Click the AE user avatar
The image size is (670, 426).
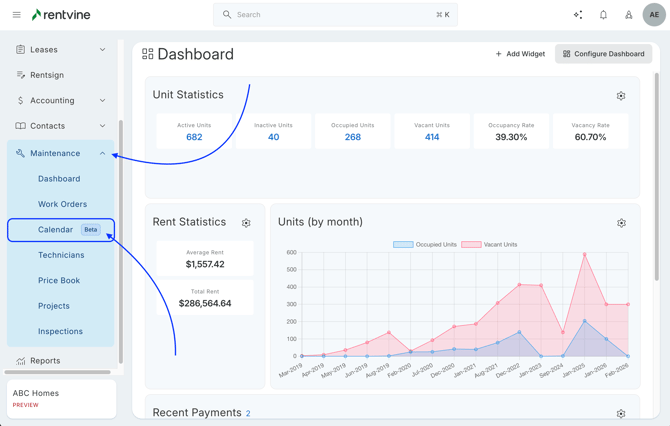(653, 15)
